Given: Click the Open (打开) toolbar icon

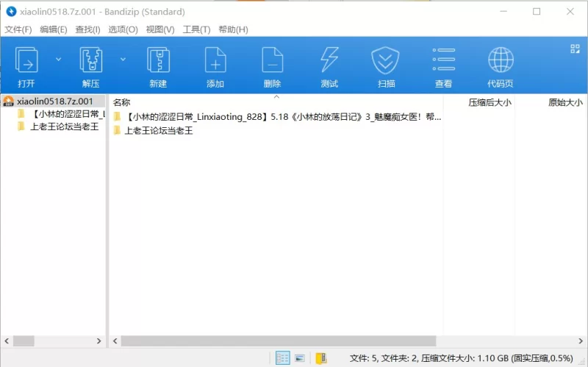Looking at the screenshot, I should tap(26, 60).
